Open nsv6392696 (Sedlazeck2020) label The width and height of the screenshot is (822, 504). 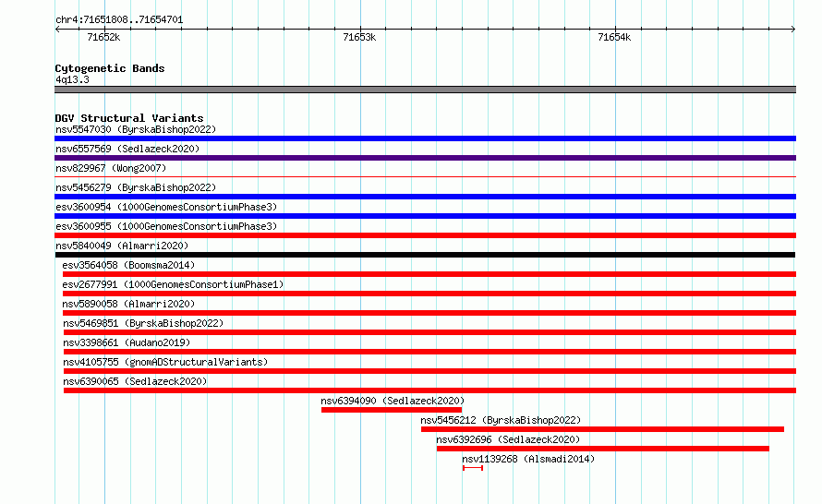[508, 439]
